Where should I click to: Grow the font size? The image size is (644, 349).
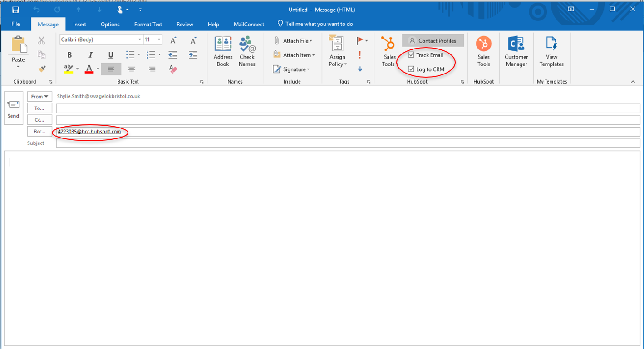(173, 40)
